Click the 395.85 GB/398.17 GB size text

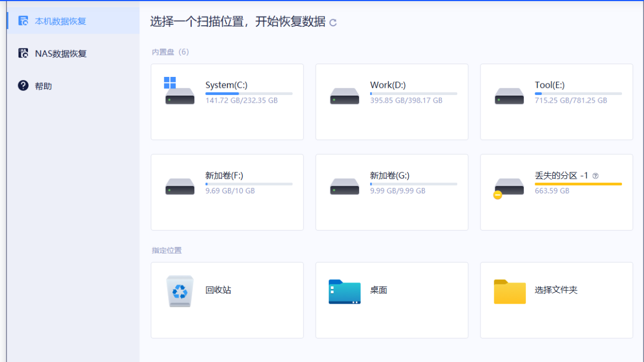point(406,101)
